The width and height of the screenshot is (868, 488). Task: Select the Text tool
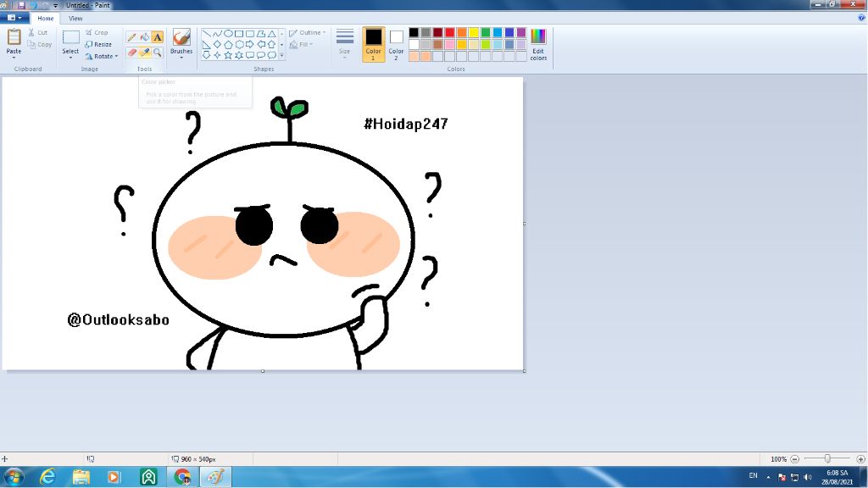coord(157,37)
